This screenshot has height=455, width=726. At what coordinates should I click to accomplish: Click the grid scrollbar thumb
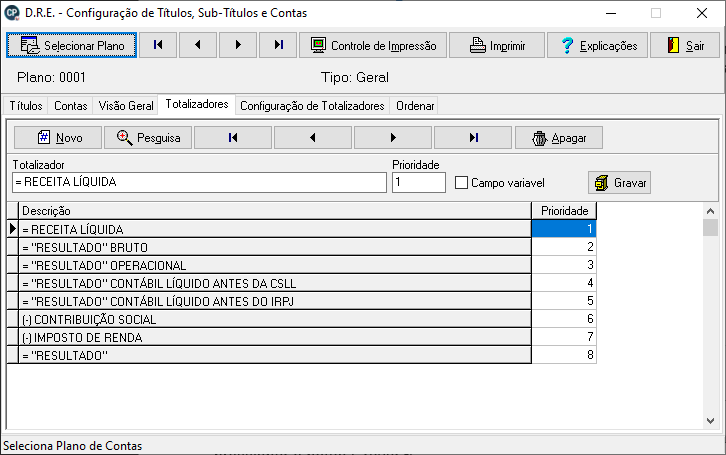710,228
